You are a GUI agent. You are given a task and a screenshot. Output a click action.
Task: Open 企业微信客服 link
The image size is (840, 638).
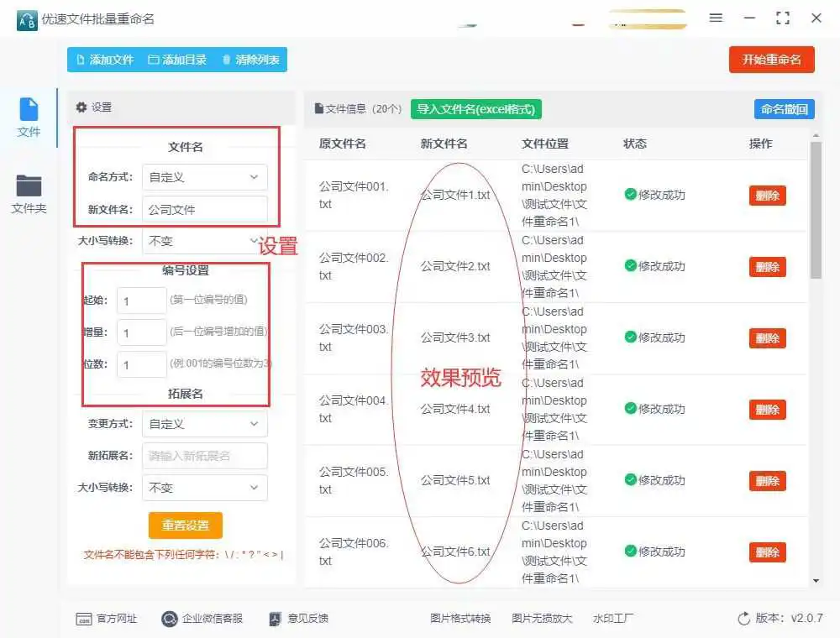click(x=202, y=619)
